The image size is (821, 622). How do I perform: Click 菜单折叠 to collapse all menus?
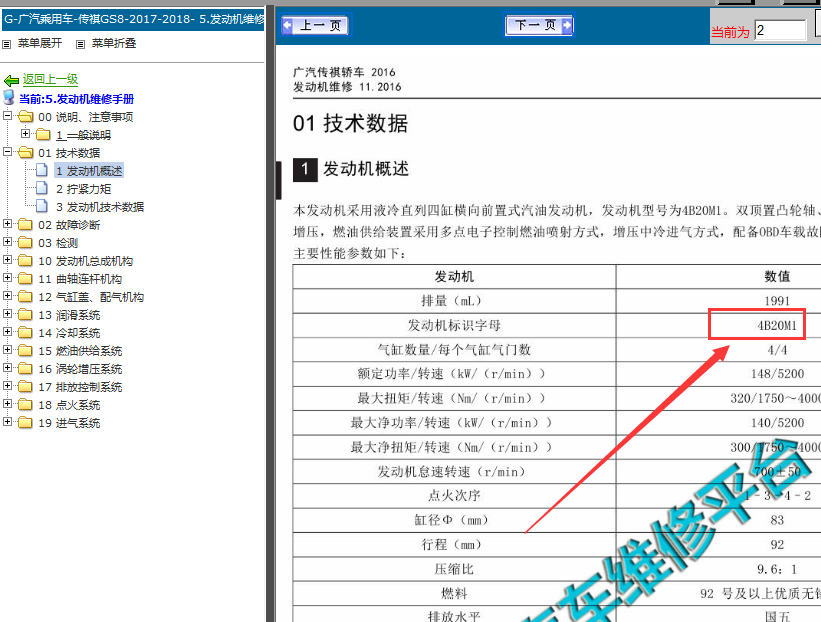point(114,43)
